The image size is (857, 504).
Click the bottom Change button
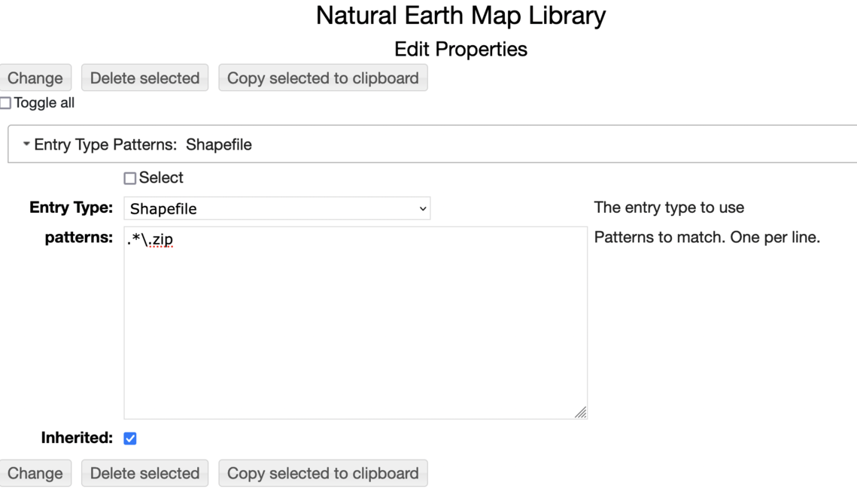35,473
